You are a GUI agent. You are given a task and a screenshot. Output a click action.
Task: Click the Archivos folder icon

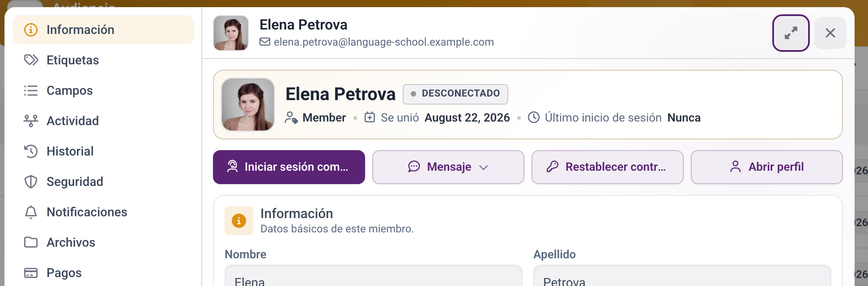[31, 242]
